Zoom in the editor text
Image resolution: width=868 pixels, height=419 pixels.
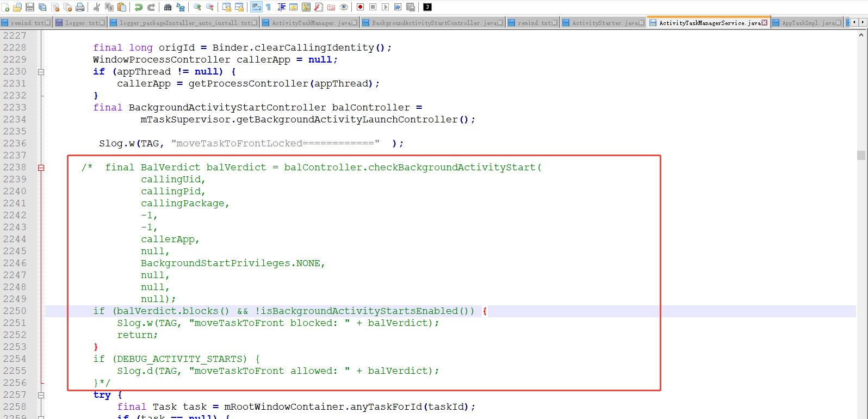point(197,7)
